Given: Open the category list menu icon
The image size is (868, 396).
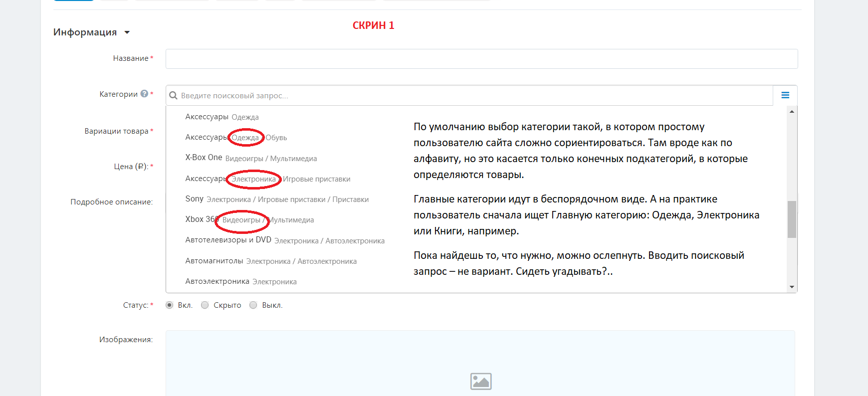Looking at the screenshot, I should click(785, 95).
